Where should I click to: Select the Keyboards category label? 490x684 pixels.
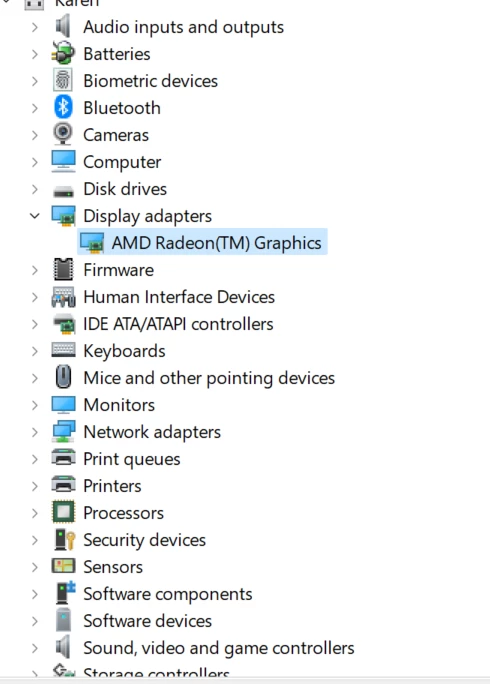point(124,351)
